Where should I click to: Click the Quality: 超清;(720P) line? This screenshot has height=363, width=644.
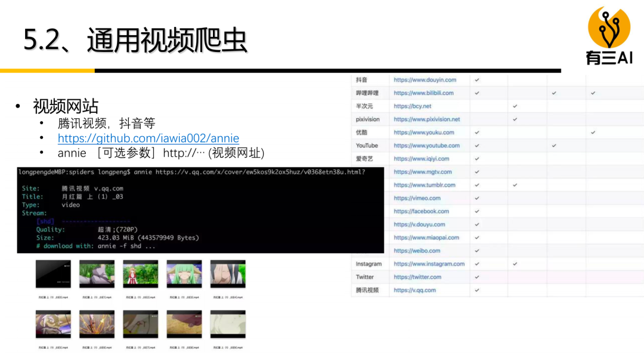pos(87,229)
